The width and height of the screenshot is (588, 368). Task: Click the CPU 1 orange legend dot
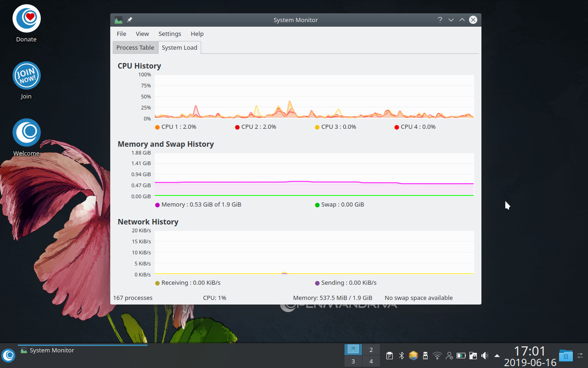(158, 127)
